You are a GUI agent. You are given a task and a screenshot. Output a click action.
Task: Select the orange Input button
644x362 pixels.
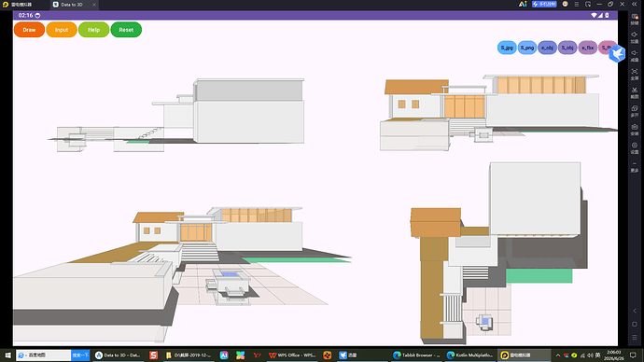[62, 30]
